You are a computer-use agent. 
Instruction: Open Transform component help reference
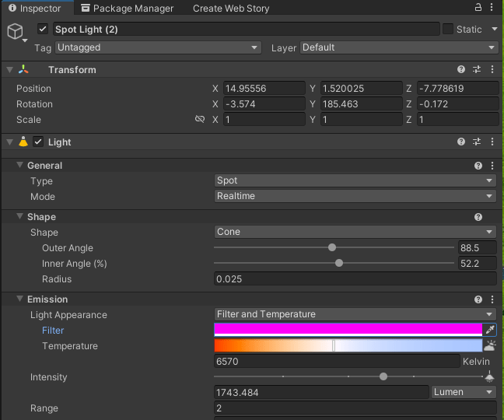point(461,70)
